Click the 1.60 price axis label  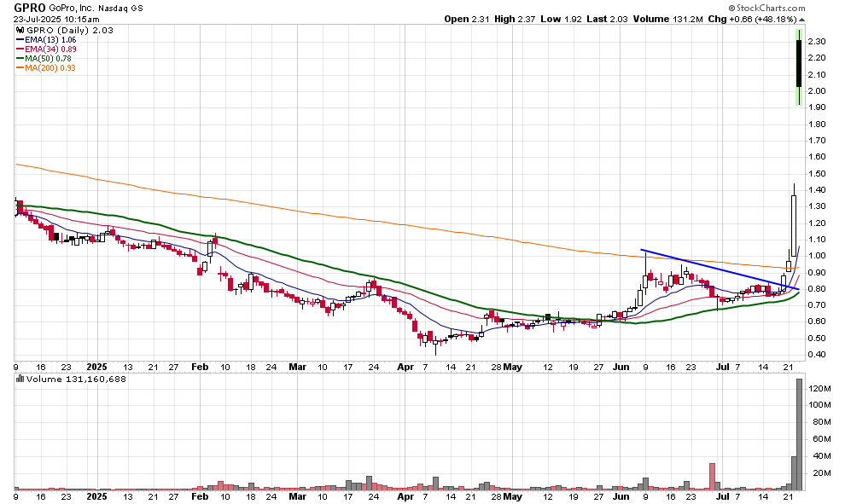click(817, 157)
